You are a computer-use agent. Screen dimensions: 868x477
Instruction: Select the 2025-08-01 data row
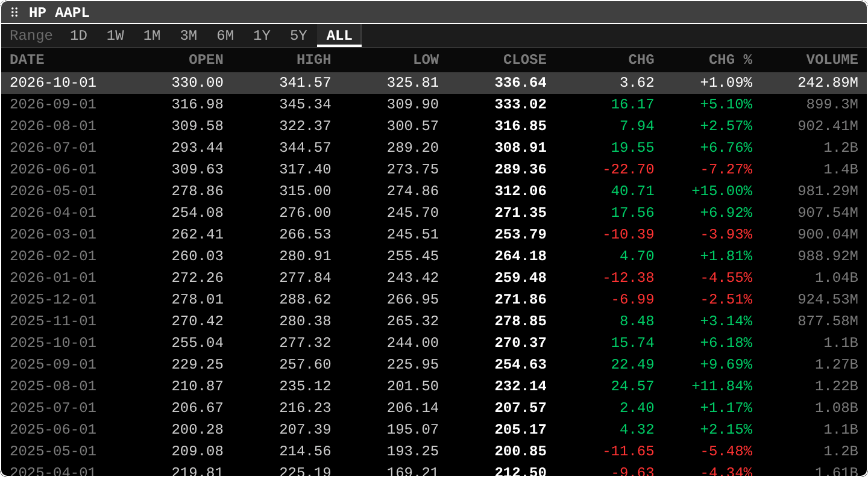[434, 386]
